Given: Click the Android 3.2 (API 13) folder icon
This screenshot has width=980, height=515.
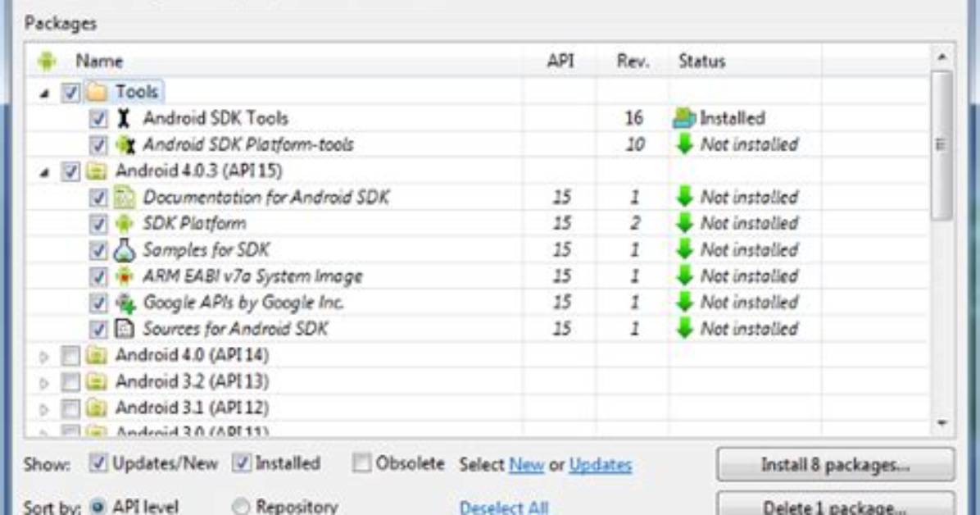Looking at the screenshot, I should click(x=96, y=381).
